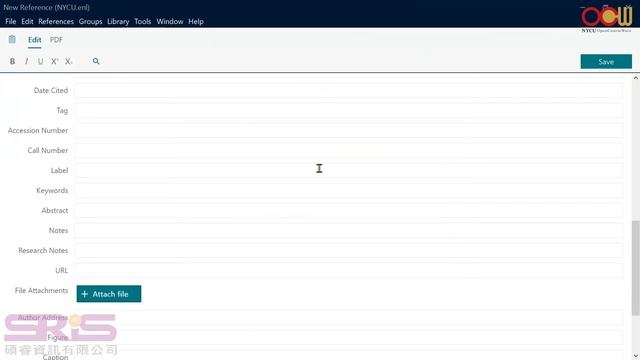The height and width of the screenshot is (360, 640).
Task: Open the Edit menu in menu bar
Action: click(27, 21)
